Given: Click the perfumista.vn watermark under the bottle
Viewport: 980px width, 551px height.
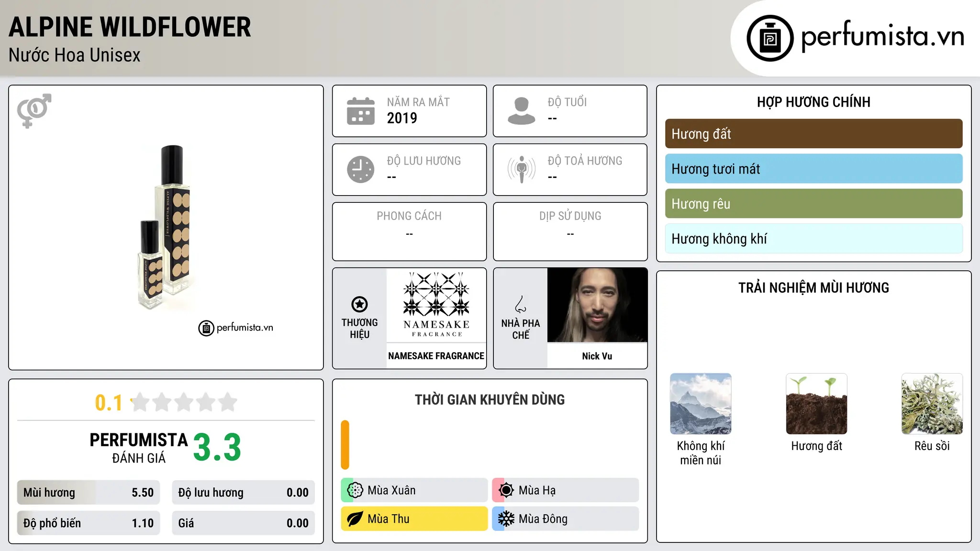Looking at the screenshot, I should [236, 328].
